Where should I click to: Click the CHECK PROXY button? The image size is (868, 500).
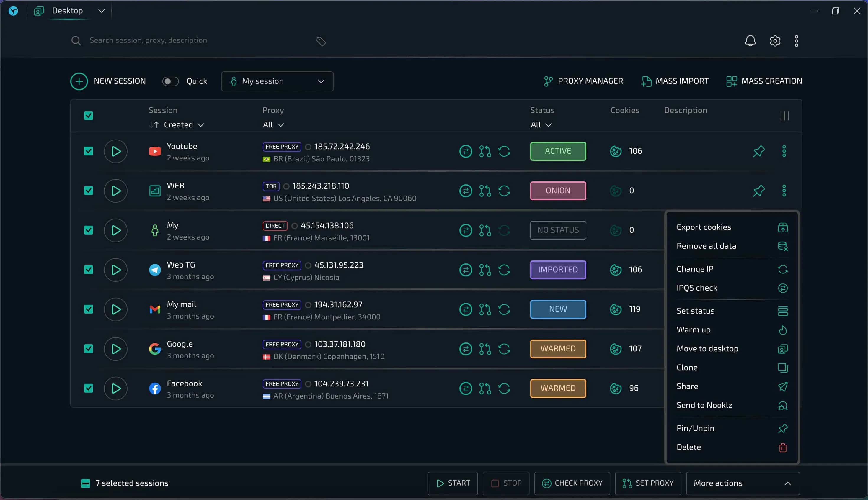pyautogui.click(x=572, y=483)
